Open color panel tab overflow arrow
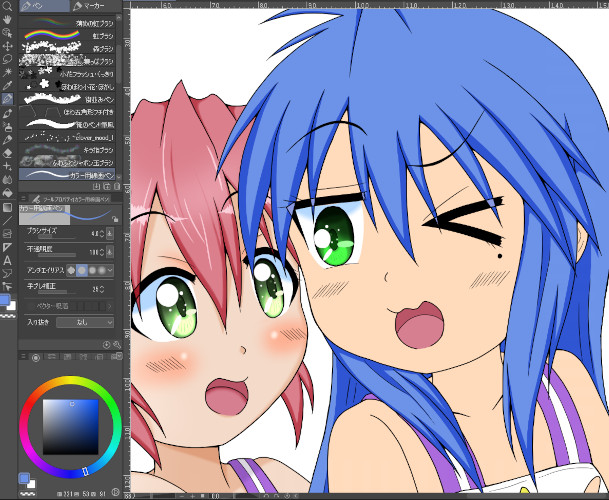Screen dimensions: 609x500 tap(119, 355)
